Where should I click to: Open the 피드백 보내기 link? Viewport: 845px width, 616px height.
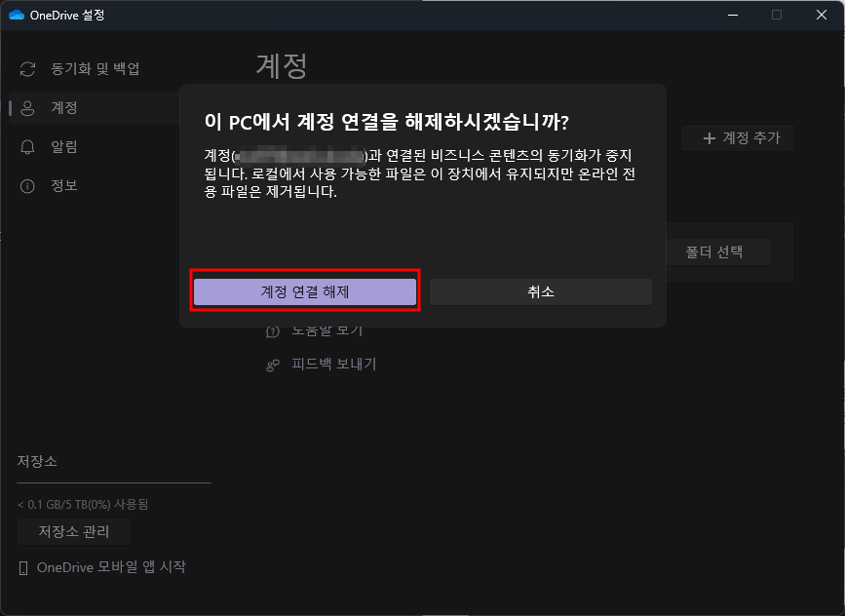click(x=334, y=363)
